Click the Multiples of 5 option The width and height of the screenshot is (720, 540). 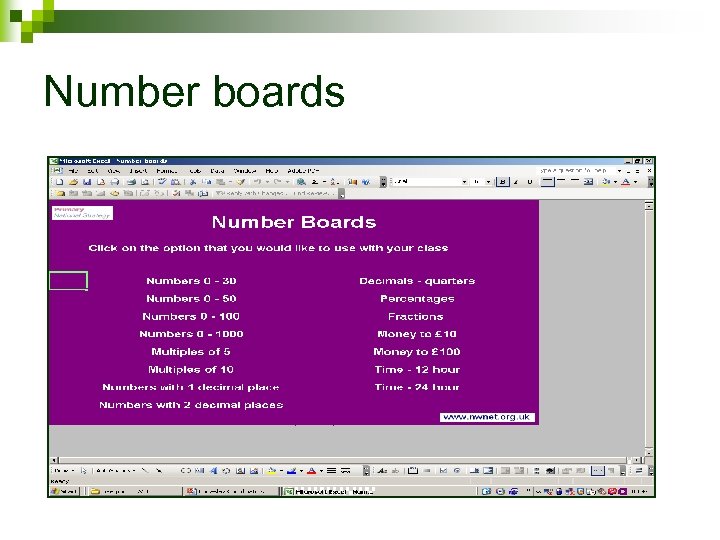pos(191,352)
